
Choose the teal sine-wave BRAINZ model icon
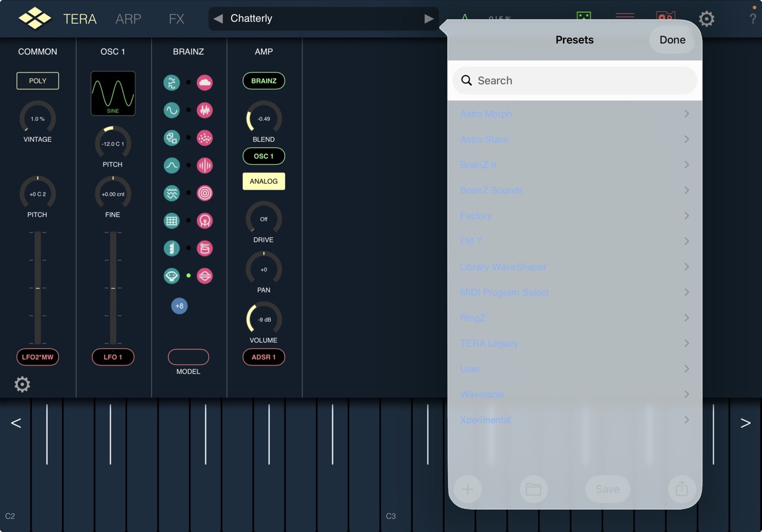[172, 110]
